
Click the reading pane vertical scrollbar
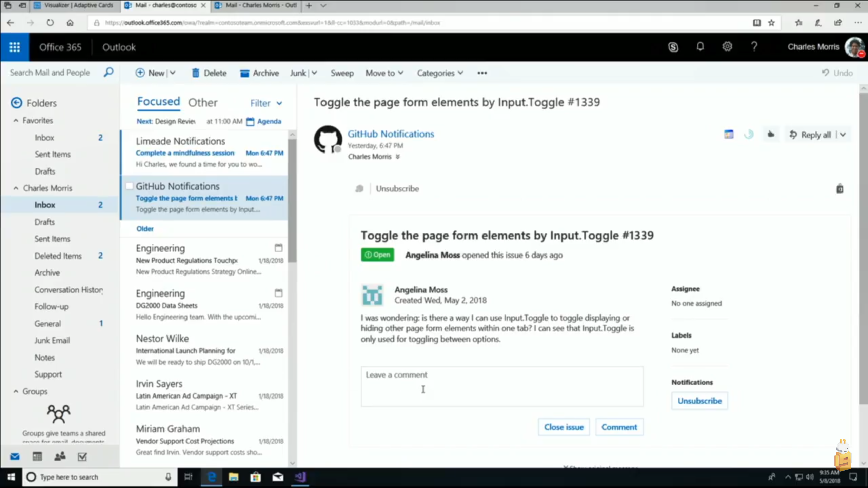pyautogui.click(x=863, y=249)
